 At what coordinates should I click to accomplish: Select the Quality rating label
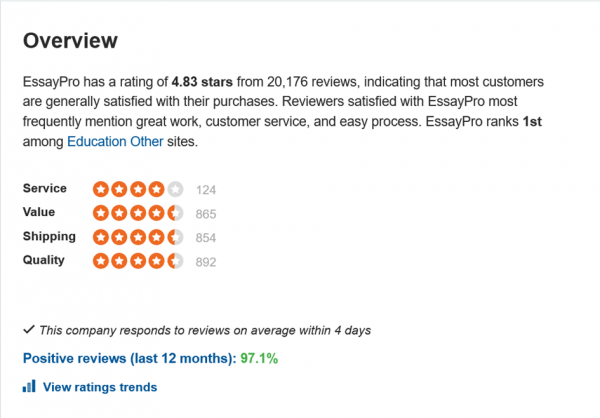(x=43, y=260)
